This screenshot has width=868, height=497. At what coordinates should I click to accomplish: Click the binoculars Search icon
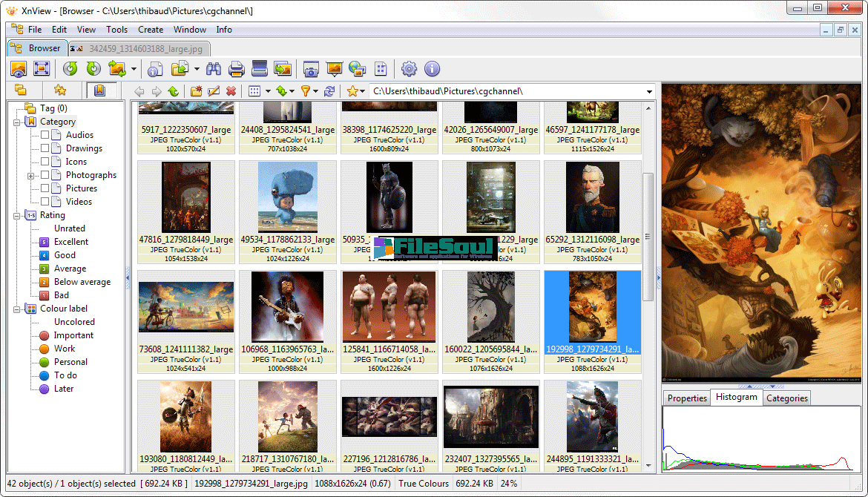pos(214,69)
